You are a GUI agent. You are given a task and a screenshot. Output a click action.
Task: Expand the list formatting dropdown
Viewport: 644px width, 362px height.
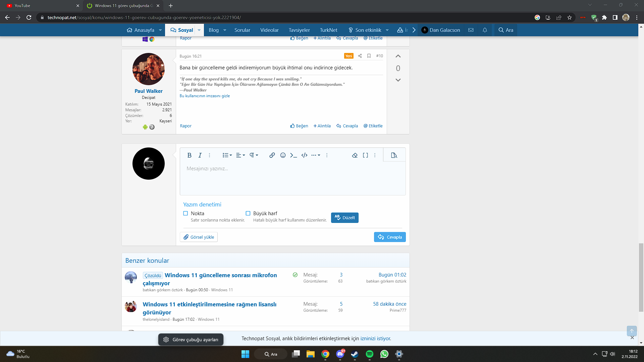[x=227, y=155]
